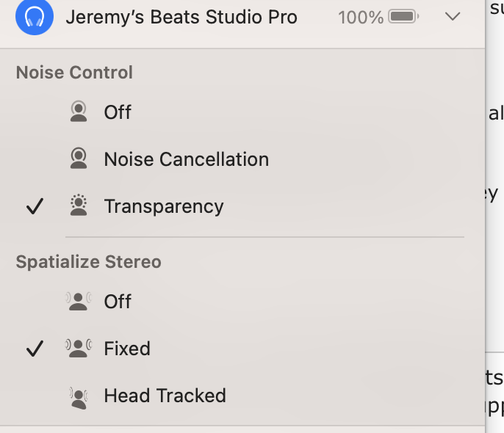Click the blue headphones icon
The height and width of the screenshot is (433, 504).
click(x=35, y=16)
